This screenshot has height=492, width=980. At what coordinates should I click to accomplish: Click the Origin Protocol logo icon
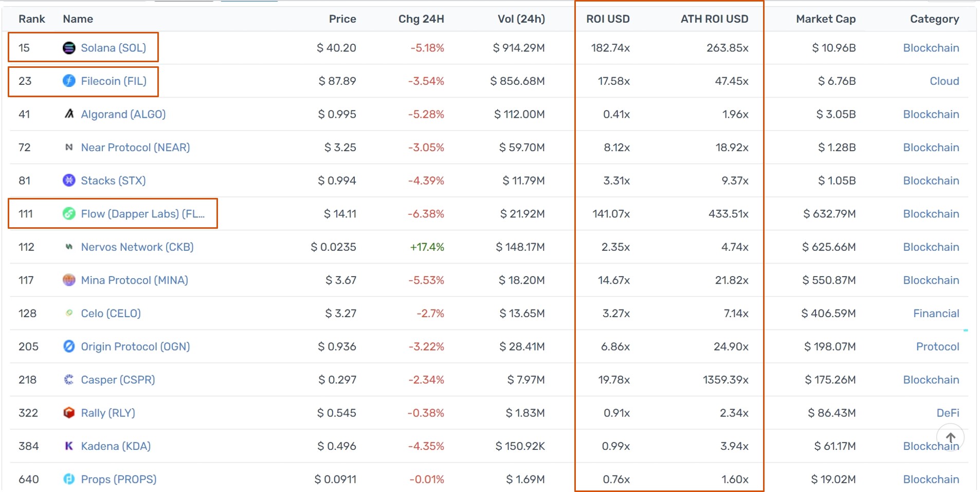(69, 346)
